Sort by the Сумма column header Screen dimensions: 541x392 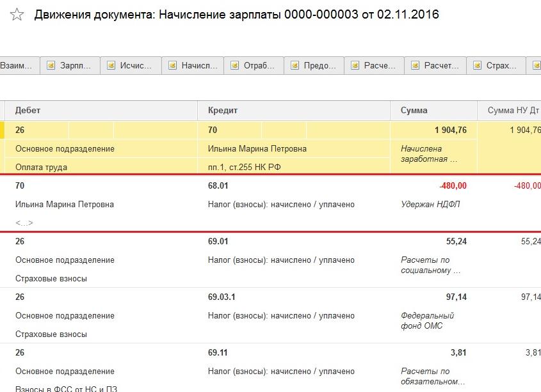[433, 111]
